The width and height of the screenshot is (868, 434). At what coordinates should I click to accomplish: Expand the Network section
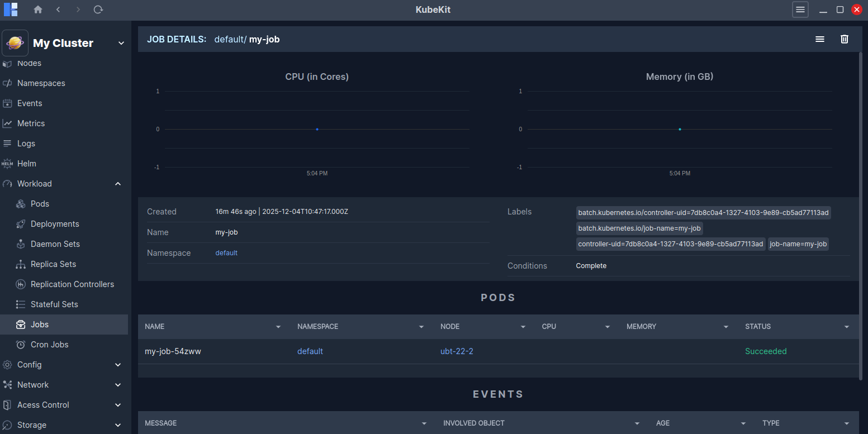(117, 385)
